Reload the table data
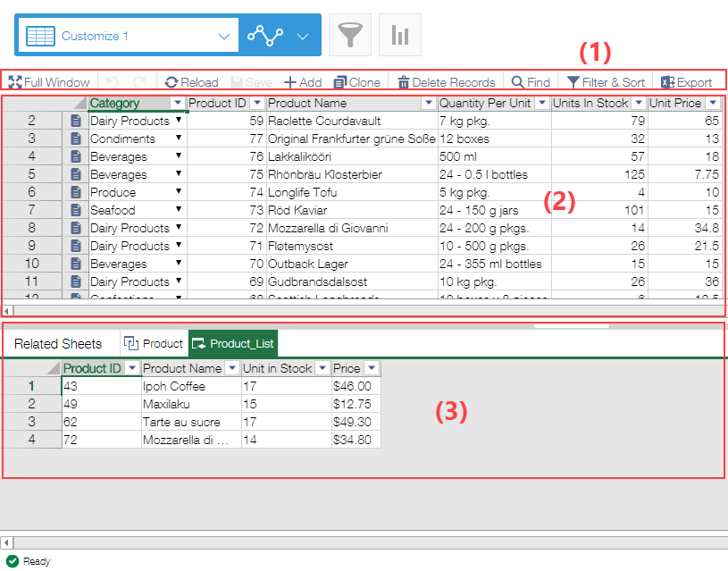 pos(191,82)
